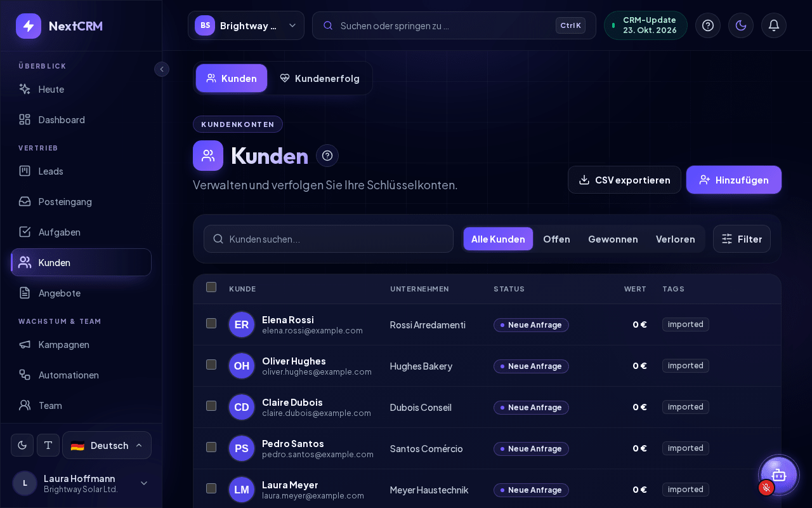Click the purple Kunden page title icon
This screenshot has height=508, width=812.
208,156
